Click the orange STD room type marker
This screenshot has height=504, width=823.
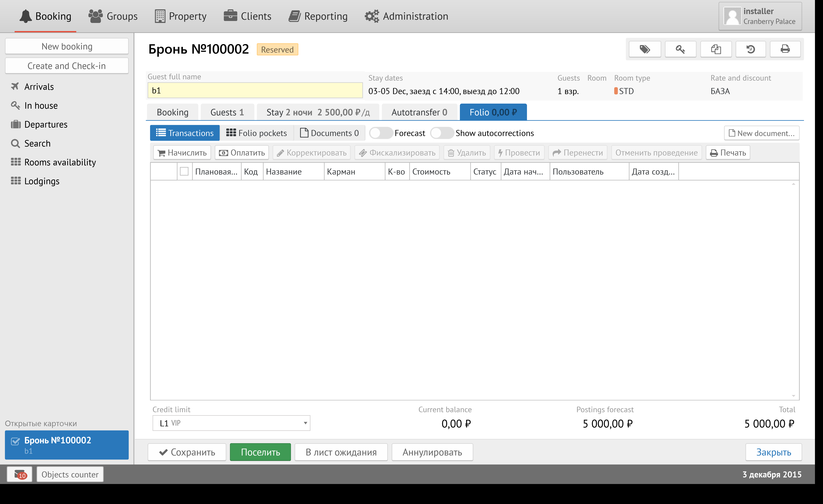tap(616, 91)
